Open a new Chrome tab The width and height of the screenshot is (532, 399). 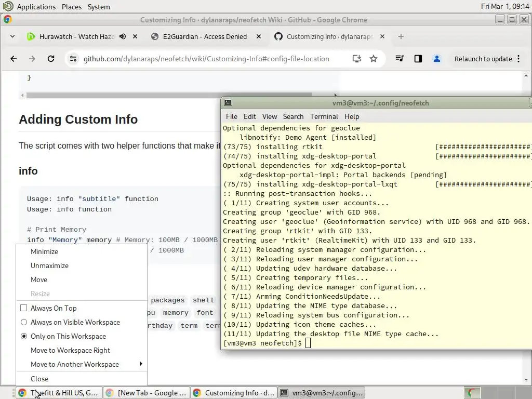tap(401, 36)
